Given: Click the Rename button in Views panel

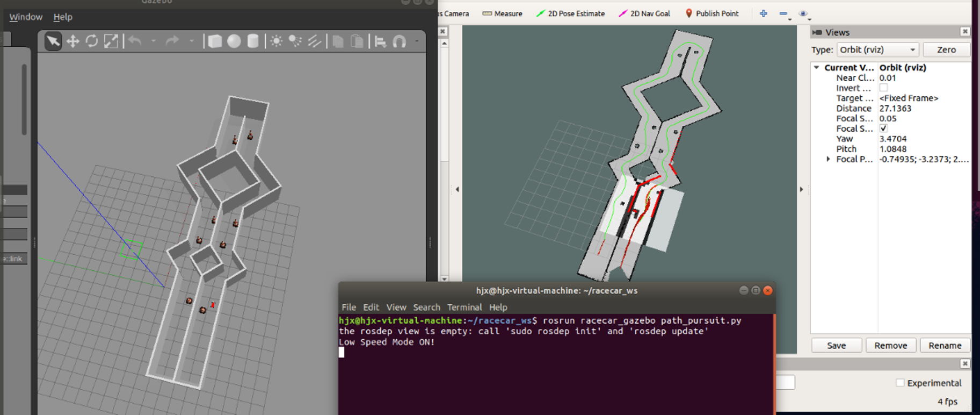Looking at the screenshot, I should coord(945,345).
